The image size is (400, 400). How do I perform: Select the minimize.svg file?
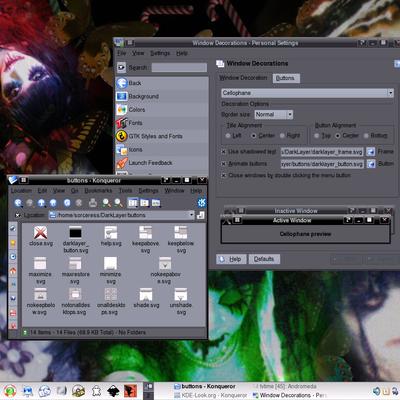111,270
